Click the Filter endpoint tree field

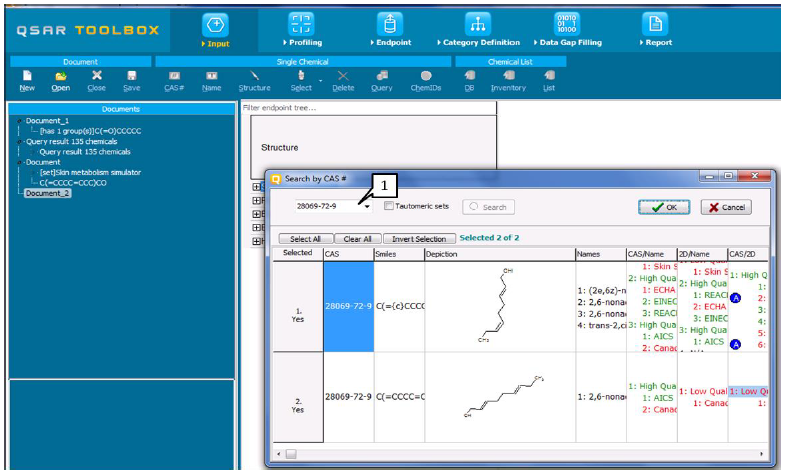tap(369, 107)
